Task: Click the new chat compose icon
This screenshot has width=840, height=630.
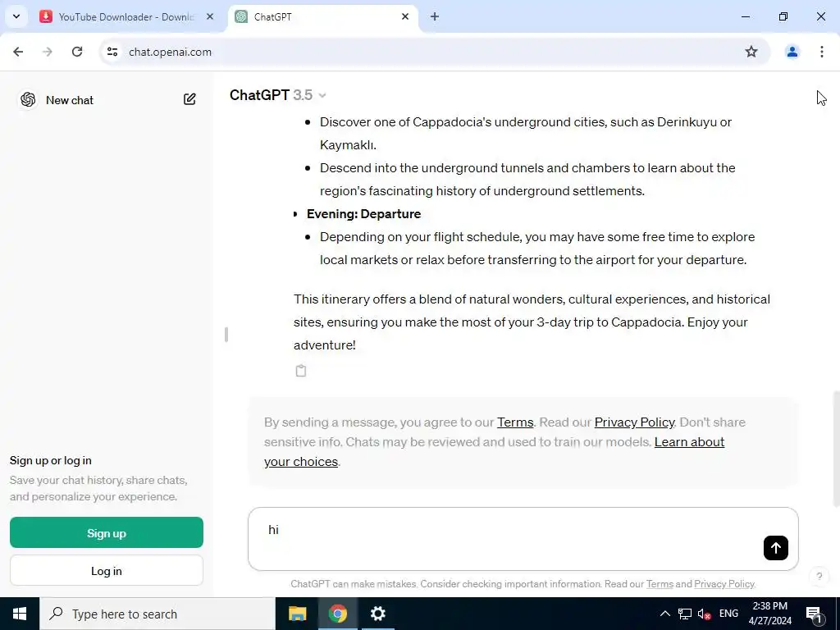Action: tap(189, 99)
